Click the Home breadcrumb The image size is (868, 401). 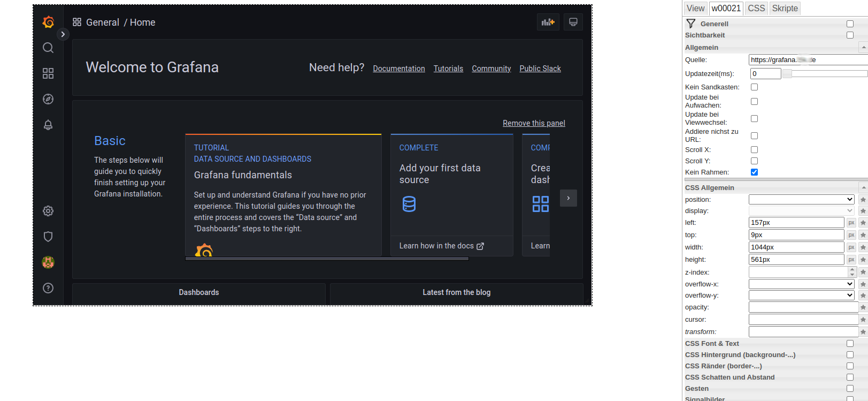pyautogui.click(x=143, y=22)
